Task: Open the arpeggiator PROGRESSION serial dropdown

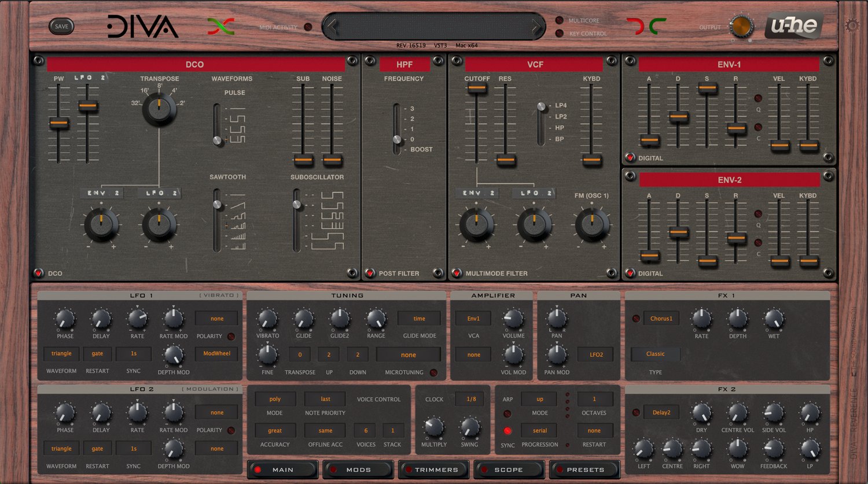Action: click(539, 431)
